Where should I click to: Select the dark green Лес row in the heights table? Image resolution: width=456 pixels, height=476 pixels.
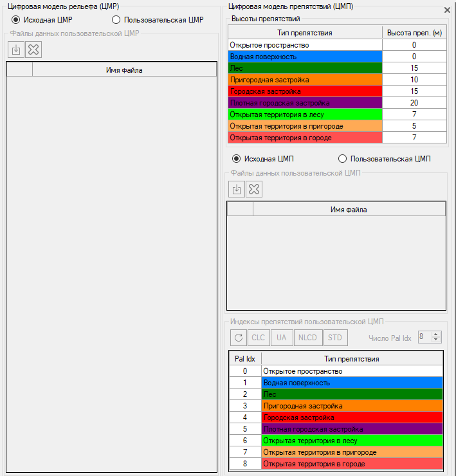pyautogui.click(x=305, y=68)
